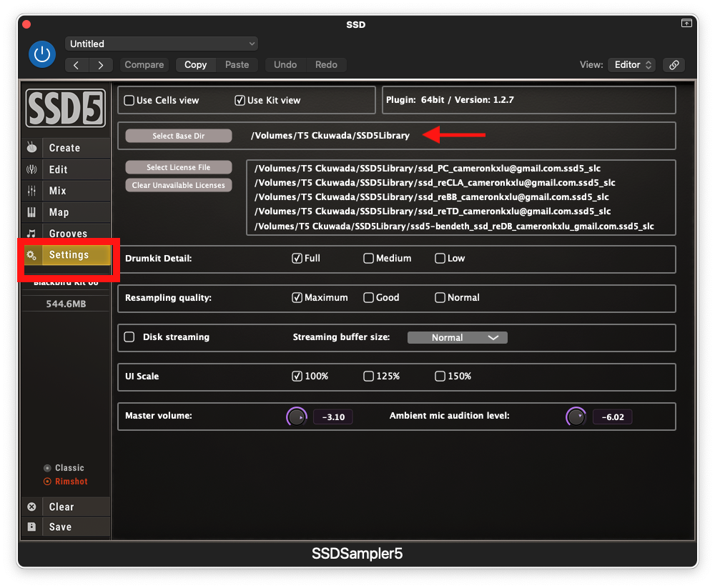The image size is (715, 588).
Task: Click the base directory path text
Action: point(330,135)
